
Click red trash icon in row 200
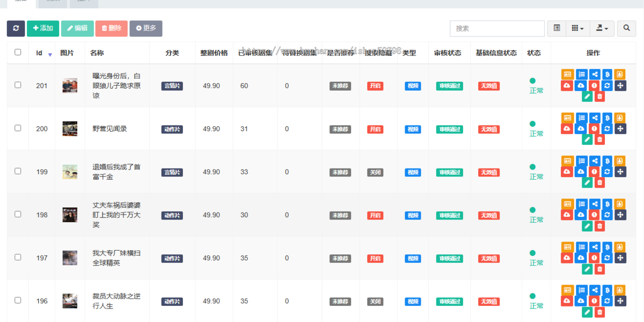[600, 140]
